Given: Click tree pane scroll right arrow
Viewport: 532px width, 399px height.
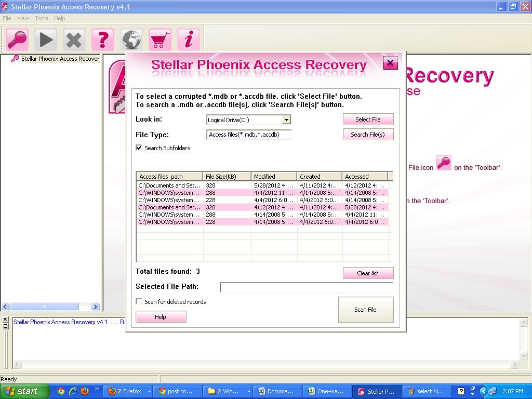Looking at the screenshot, I should click(96, 307).
